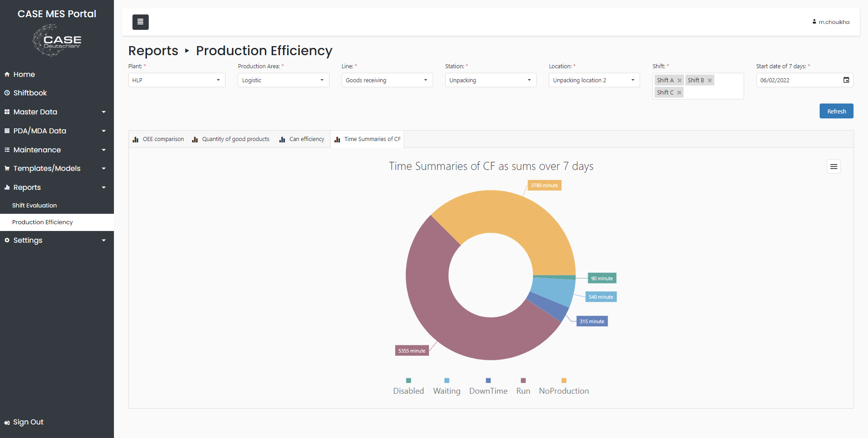Image resolution: width=868 pixels, height=438 pixels.
Task: Click the Quantity of good products chart icon
Action: 195,139
